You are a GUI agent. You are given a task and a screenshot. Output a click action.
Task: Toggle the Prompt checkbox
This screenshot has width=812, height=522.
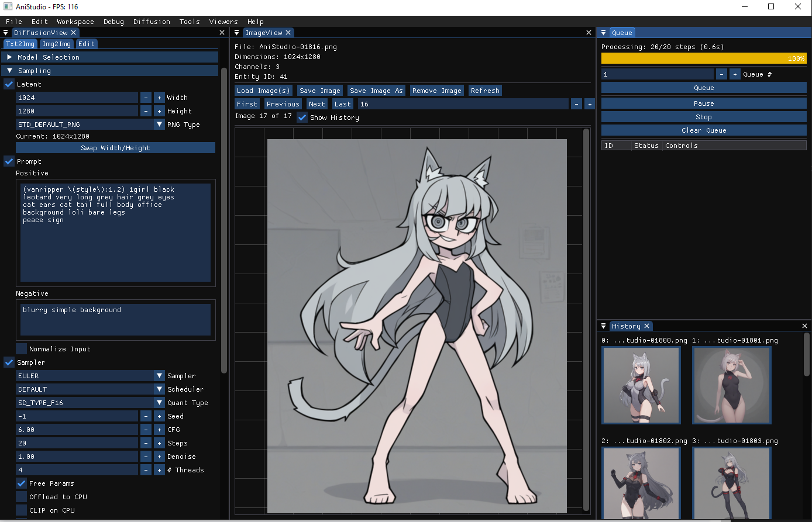coord(9,161)
